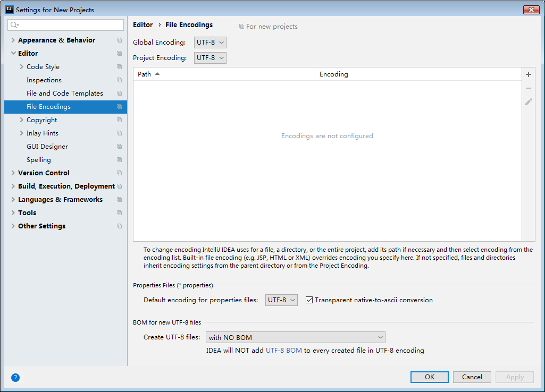Screen dimensions: 545x392
Task: Click project-level icon beside Inlay Hints
Action: pyautogui.click(x=119, y=133)
